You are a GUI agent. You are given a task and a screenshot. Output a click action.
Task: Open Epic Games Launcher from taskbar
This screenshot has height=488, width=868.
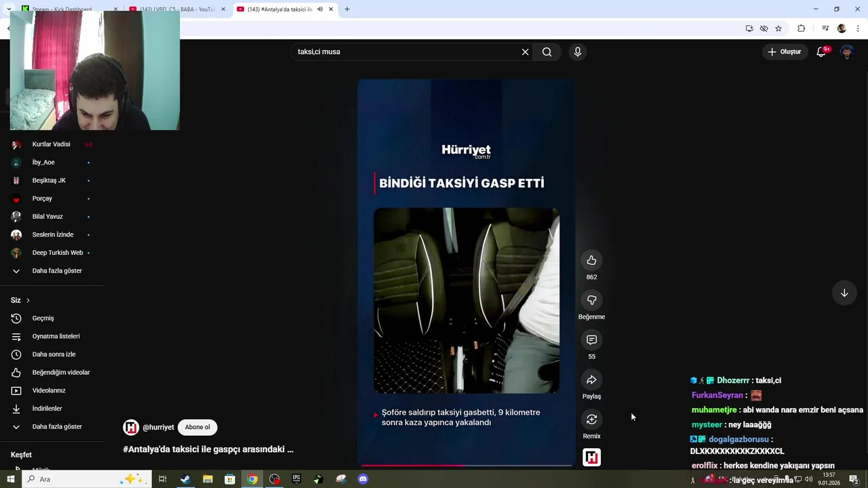click(x=296, y=479)
